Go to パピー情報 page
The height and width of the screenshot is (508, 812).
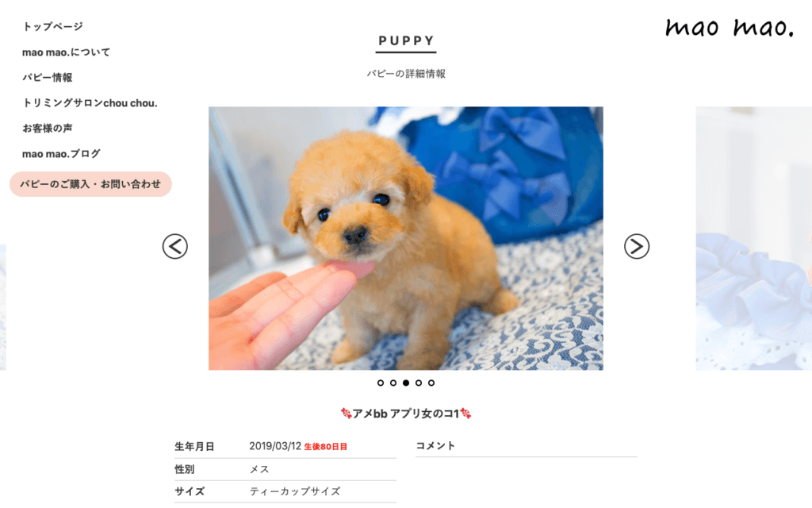(47, 77)
